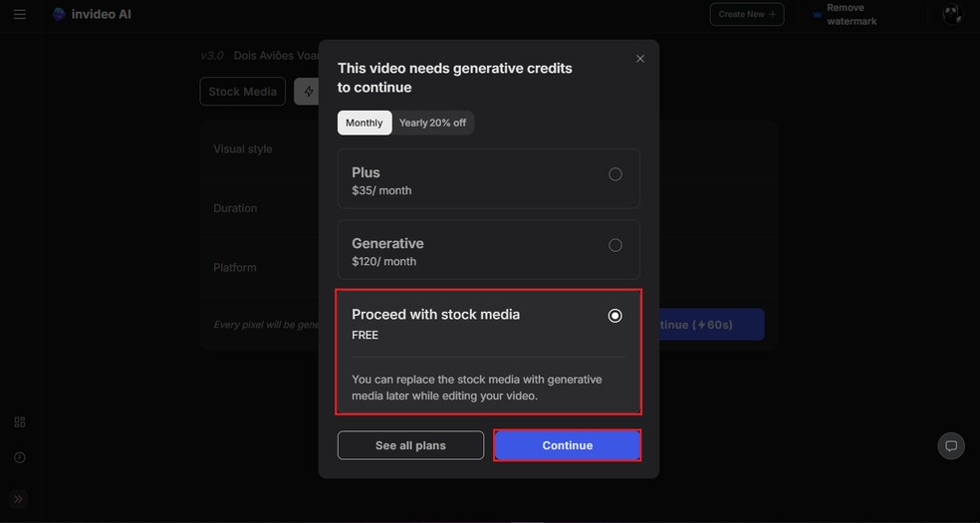Screen dimensions: 980x523
Task: Close the generative credits dialog
Action: tap(640, 59)
